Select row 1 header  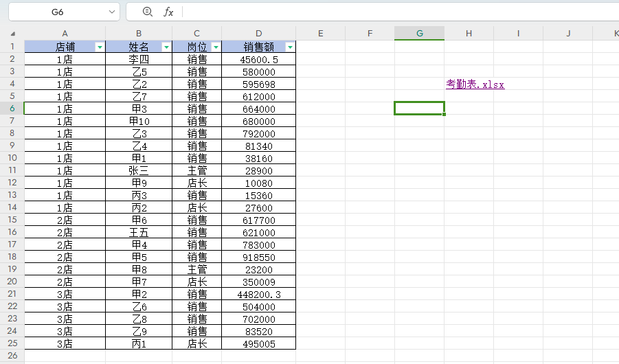[12, 47]
